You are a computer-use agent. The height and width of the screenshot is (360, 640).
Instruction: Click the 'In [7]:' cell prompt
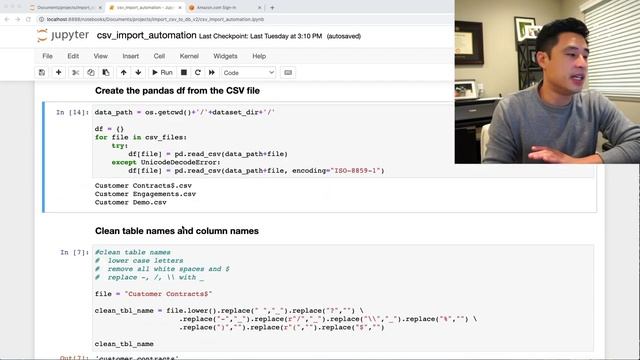click(74, 252)
